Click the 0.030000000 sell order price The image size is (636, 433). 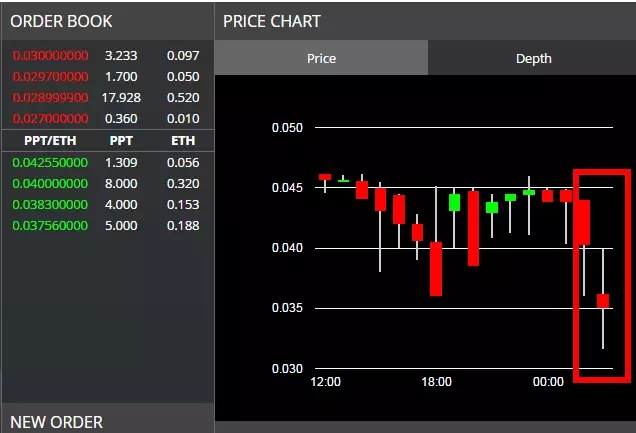click(50, 55)
